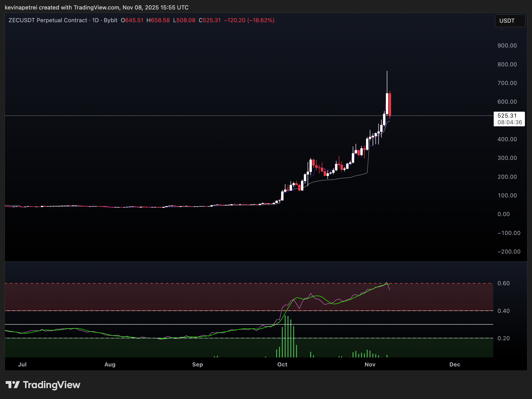The width and height of the screenshot is (532, 399).
Task: Open the USDT currency selector
Action: click(510, 21)
